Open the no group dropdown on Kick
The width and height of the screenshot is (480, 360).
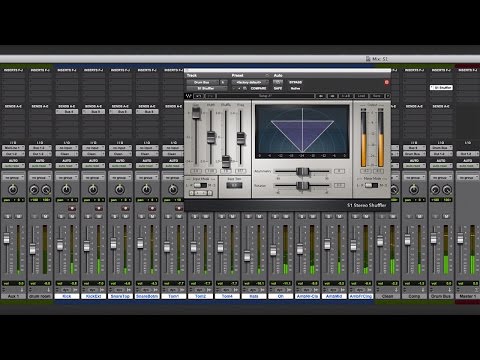click(x=67, y=178)
